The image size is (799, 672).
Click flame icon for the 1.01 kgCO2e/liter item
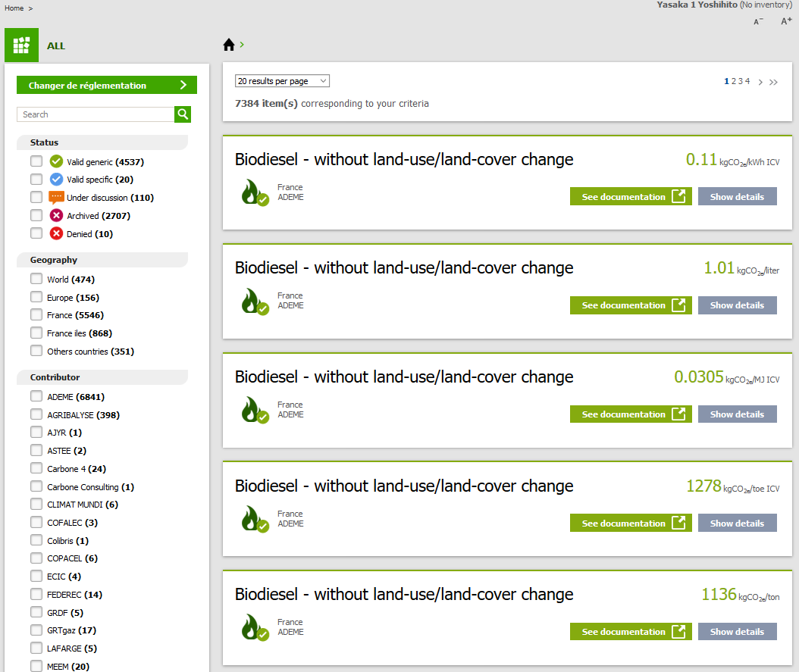[254, 302]
